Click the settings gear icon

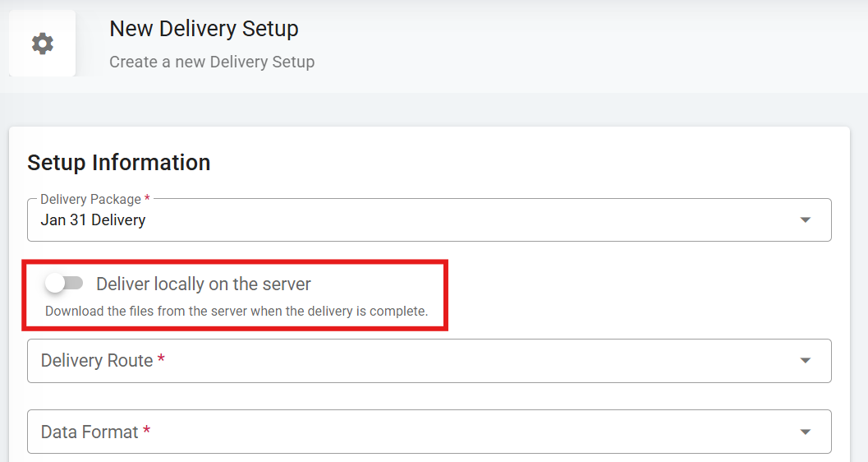pos(43,44)
